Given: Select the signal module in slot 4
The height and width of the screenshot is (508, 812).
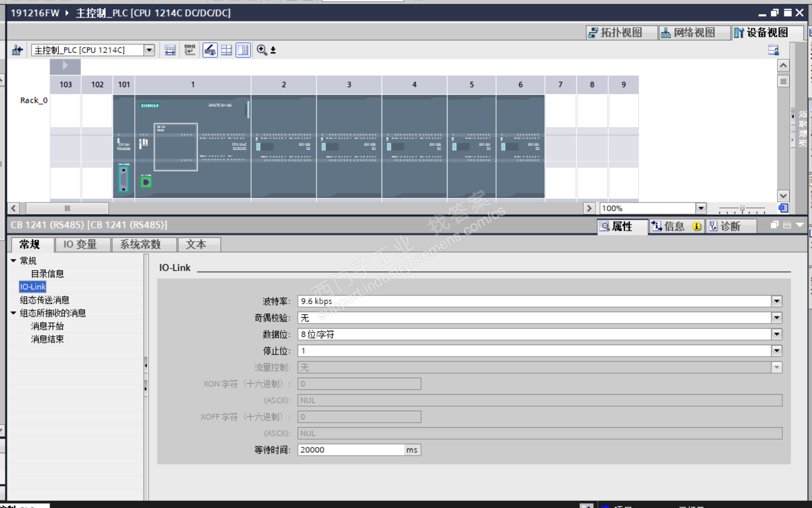Looking at the screenshot, I should (415, 146).
